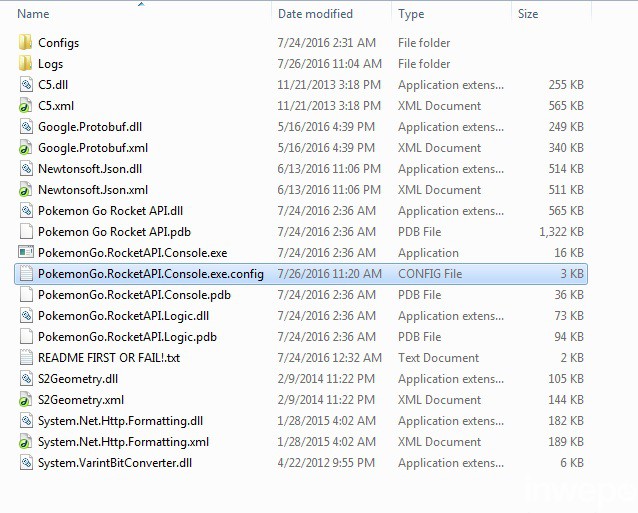Click the Pokemon Go Rocket API.dll icon
The width and height of the screenshot is (638, 513).
(x=26, y=211)
